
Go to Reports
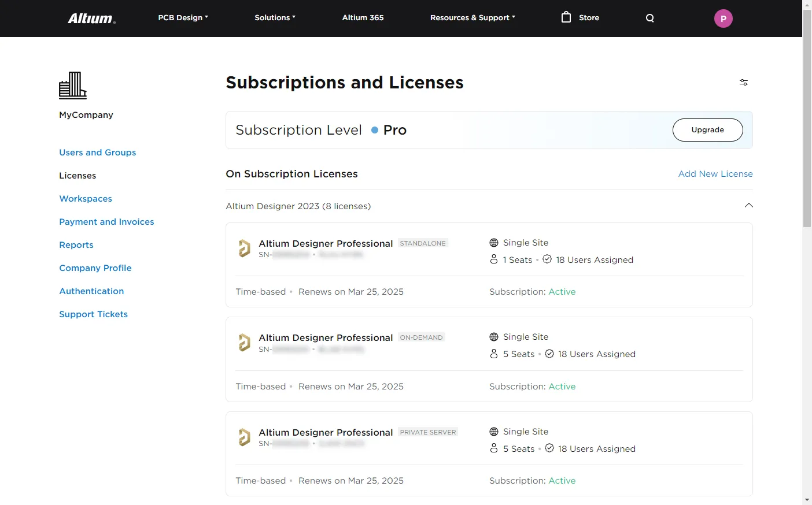tap(76, 245)
